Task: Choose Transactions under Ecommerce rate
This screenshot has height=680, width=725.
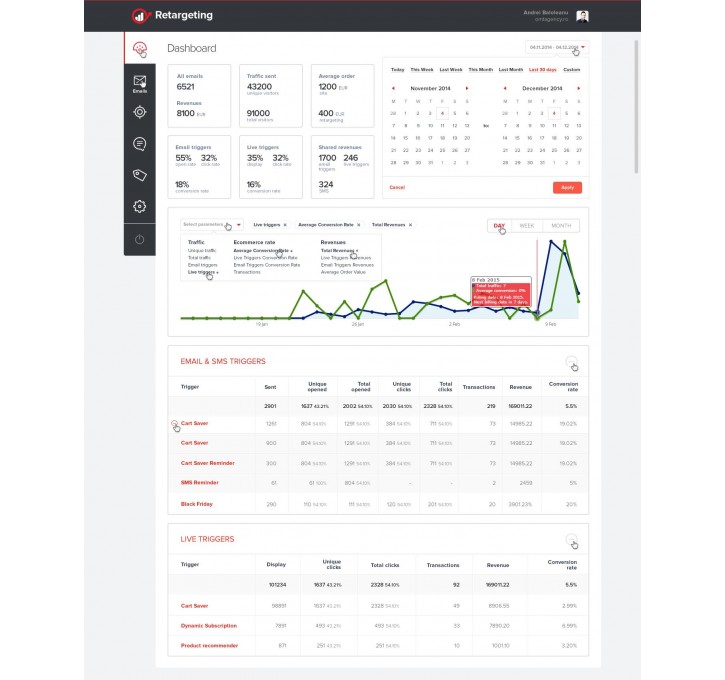Action: [247, 272]
